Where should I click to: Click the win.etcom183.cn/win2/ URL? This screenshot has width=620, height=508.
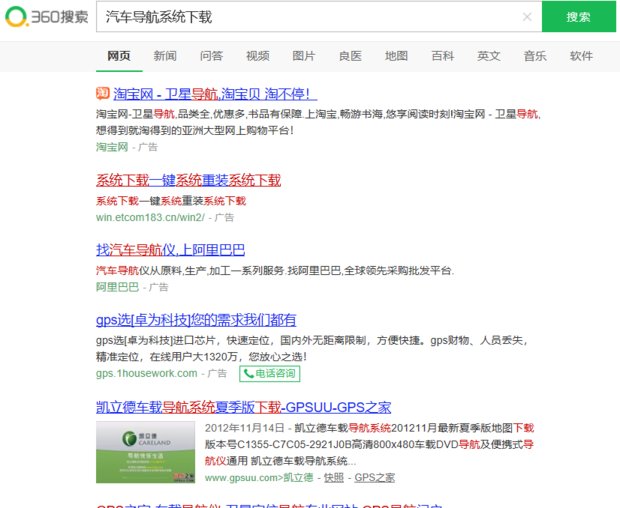pos(150,217)
